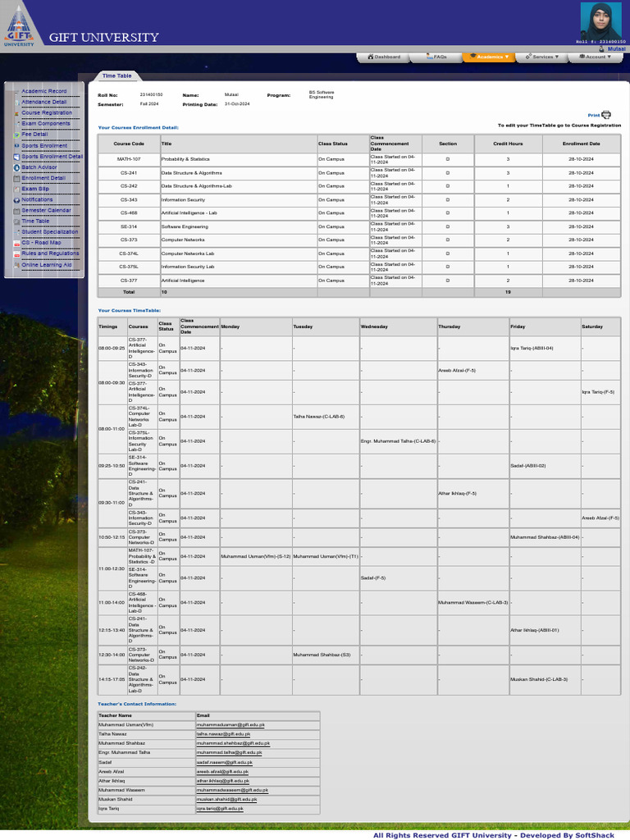Click the Student Specialization icon
This screenshot has height=840, width=630.
(x=17, y=232)
